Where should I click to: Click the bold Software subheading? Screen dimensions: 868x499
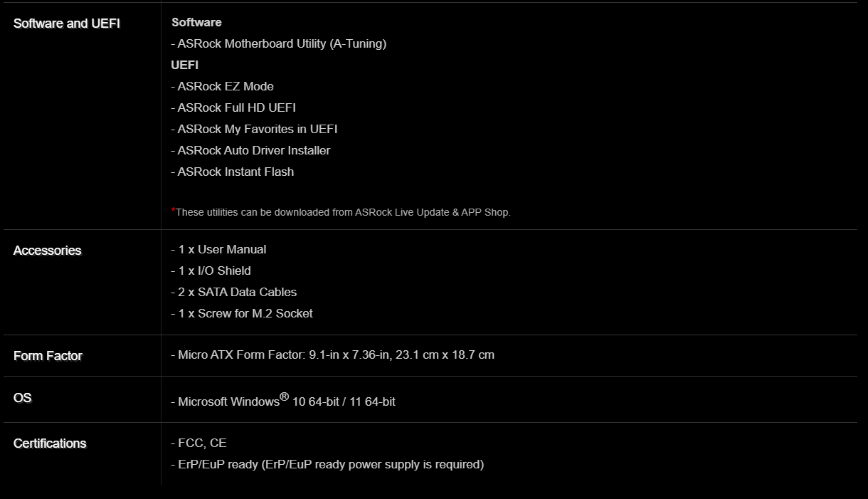196,22
